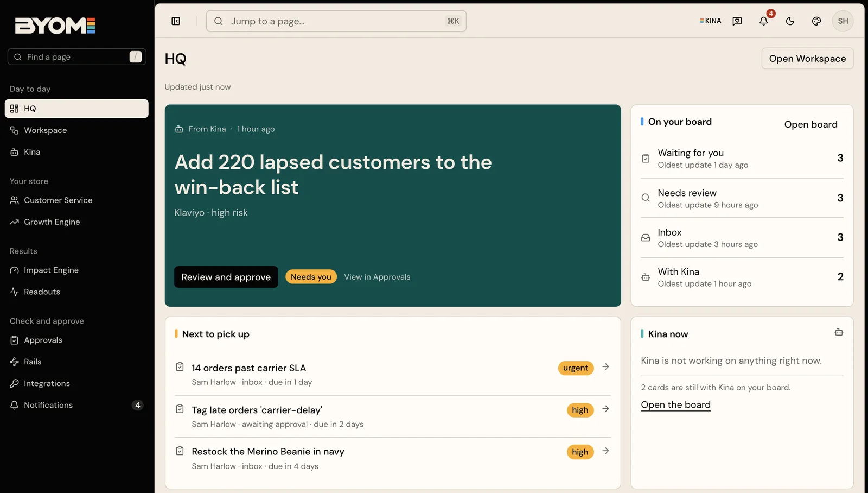Viewport: 868px width, 493px height.
Task: Open the feedback message icon in the top bar
Action: tap(737, 21)
